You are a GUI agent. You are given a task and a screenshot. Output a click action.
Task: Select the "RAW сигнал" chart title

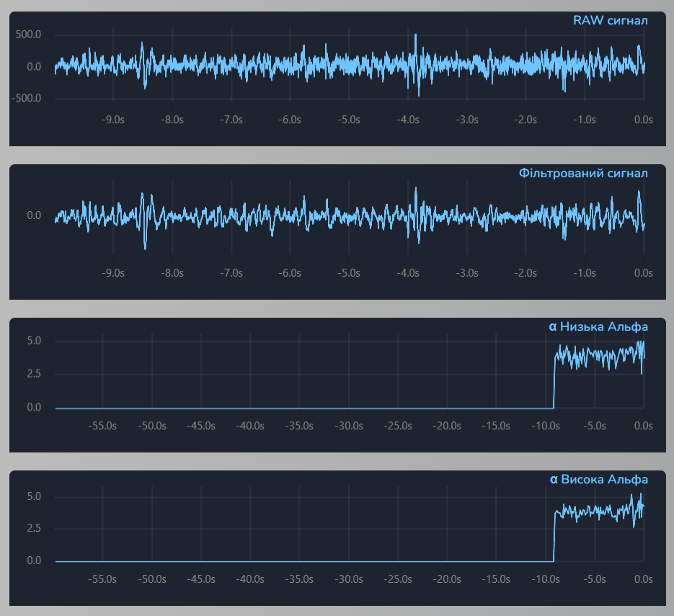(610, 20)
